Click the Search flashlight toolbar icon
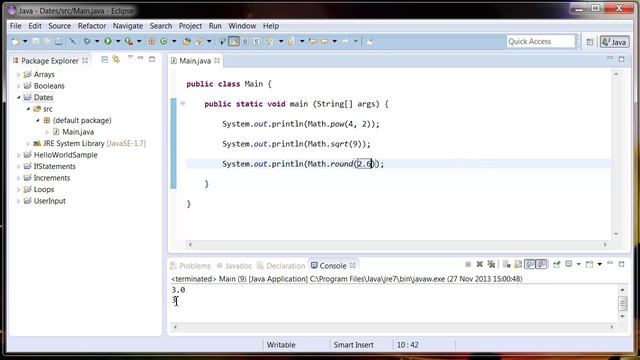The height and width of the screenshot is (360, 640). [x=199, y=41]
